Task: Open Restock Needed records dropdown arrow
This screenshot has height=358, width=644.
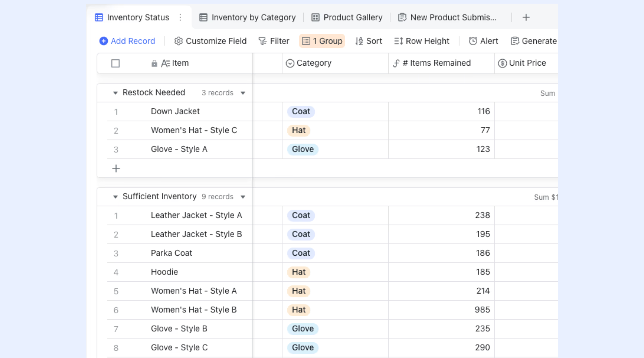Action: tap(243, 93)
